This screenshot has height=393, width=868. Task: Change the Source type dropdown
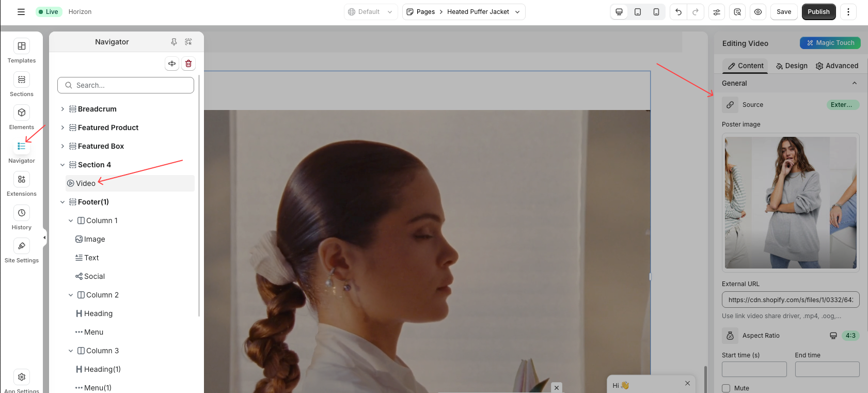(843, 105)
